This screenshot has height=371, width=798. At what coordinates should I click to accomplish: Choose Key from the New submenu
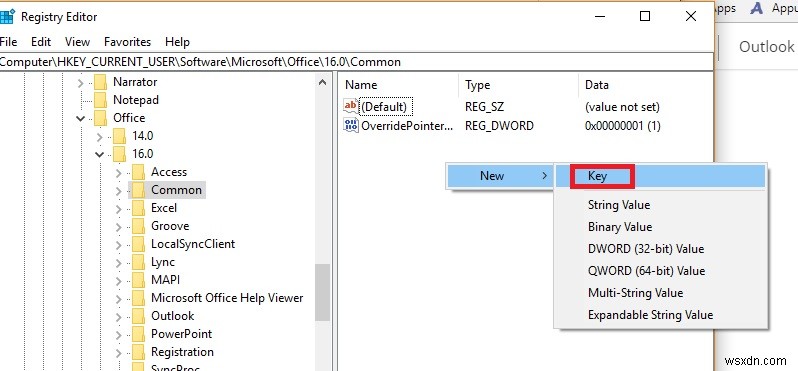pyautogui.click(x=660, y=176)
